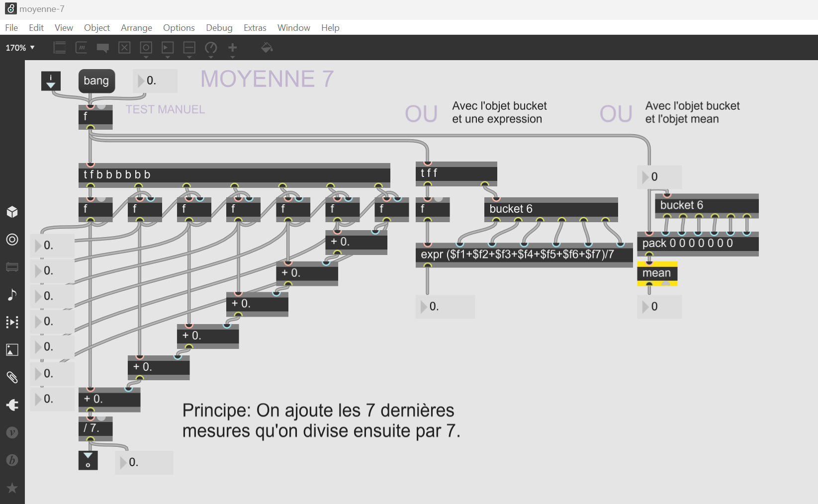The height and width of the screenshot is (504, 818).
Task: Open the 170% zoom dropdown
Action: [x=20, y=48]
